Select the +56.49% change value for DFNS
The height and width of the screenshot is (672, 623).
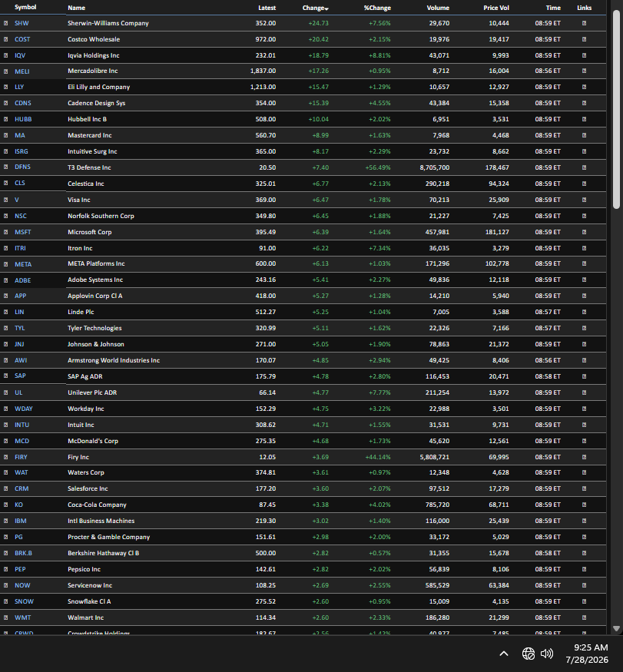tap(378, 167)
